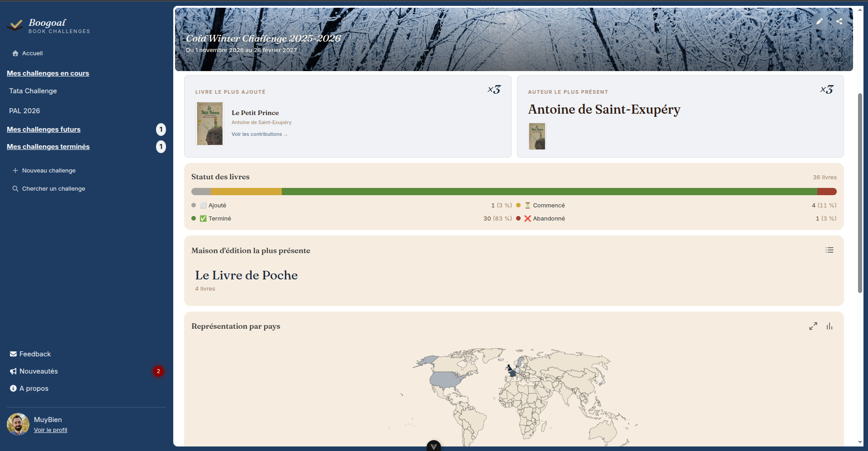Screen dimensions: 868x451
Task: Select Nouveau challenge
Action: pos(49,171)
